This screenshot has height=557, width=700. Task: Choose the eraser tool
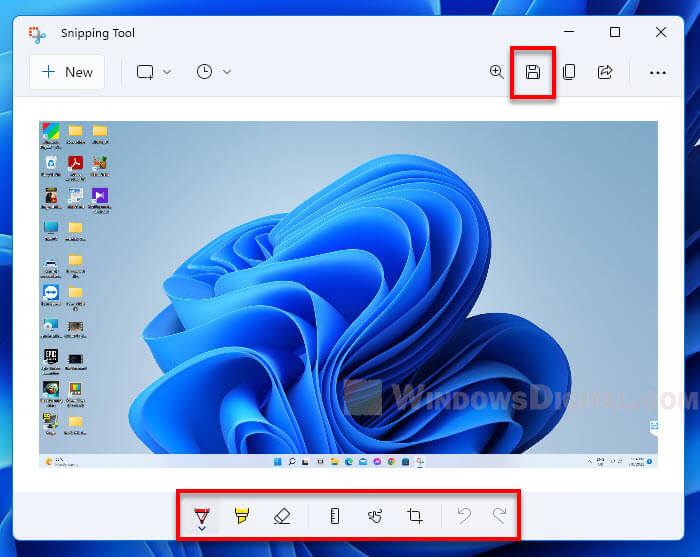[282, 516]
